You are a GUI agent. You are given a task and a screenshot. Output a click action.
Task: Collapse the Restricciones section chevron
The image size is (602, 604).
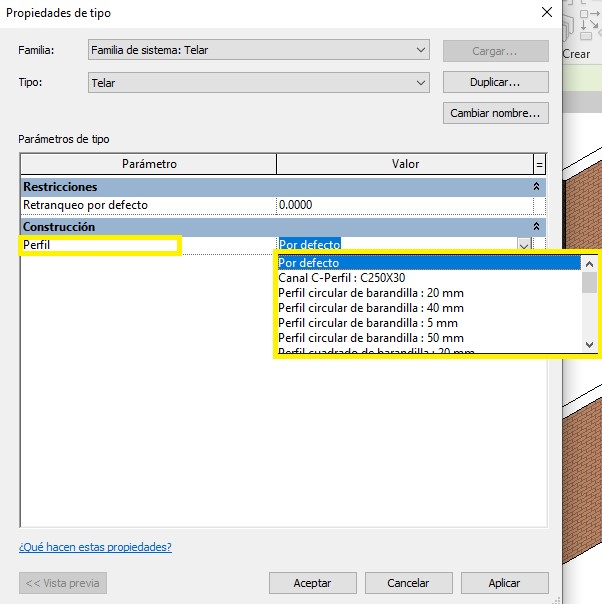click(x=536, y=187)
